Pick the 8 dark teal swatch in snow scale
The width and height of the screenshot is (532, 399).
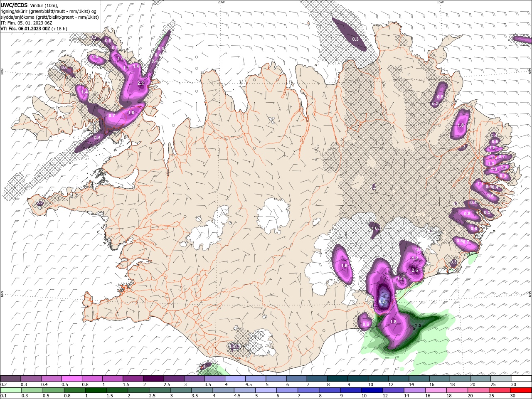[x=337, y=379]
